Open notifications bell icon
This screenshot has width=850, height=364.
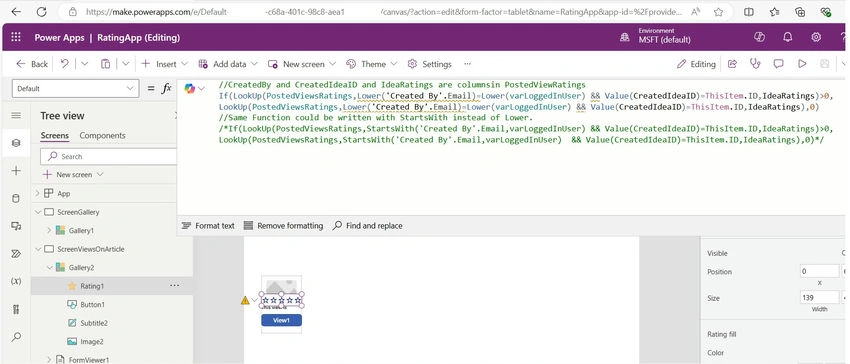(x=788, y=37)
